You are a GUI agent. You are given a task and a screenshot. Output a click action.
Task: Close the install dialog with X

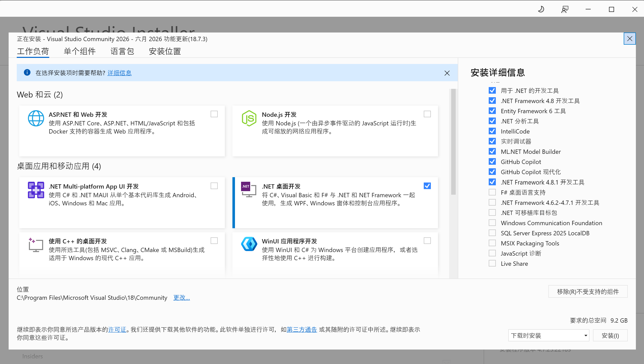coord(630,39)
